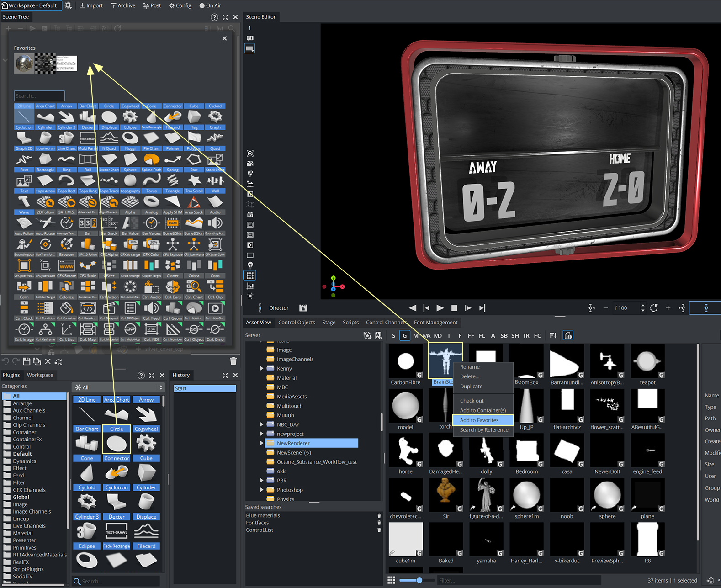This screenshot has height=588, width=721.
Task: Expand the Kenny folder in server tree
Action: pyautogui.click(x=261, y=368)
